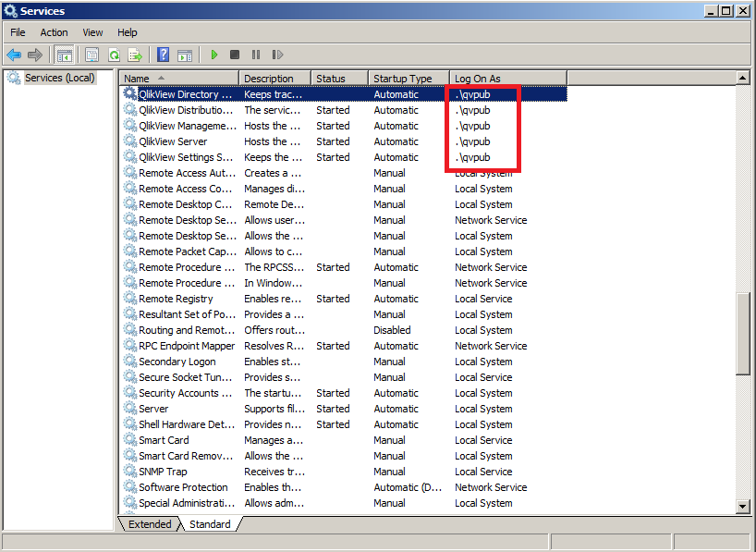Click the Automatic (D... startup type cell
Viewport: 756px width, 552px height.
408,487
